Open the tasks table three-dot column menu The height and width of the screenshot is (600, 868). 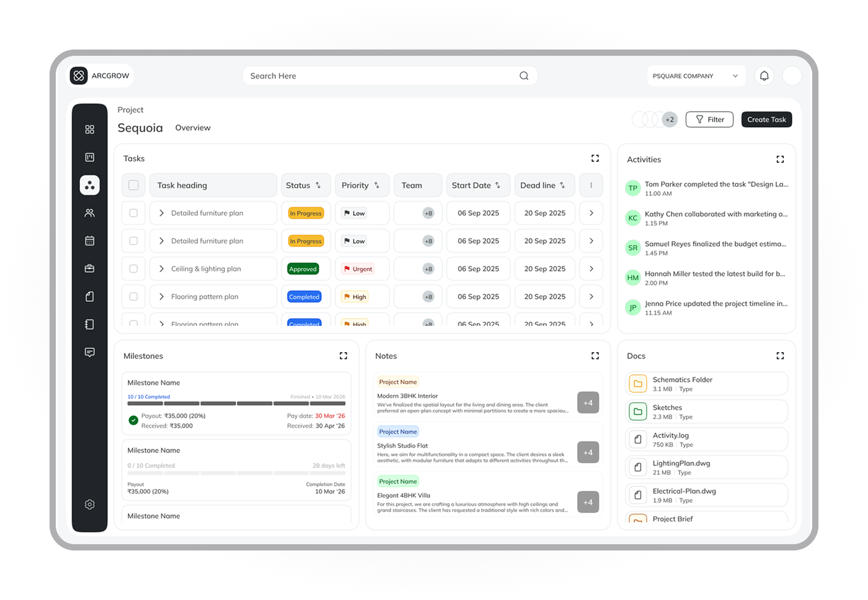point(591,185)
